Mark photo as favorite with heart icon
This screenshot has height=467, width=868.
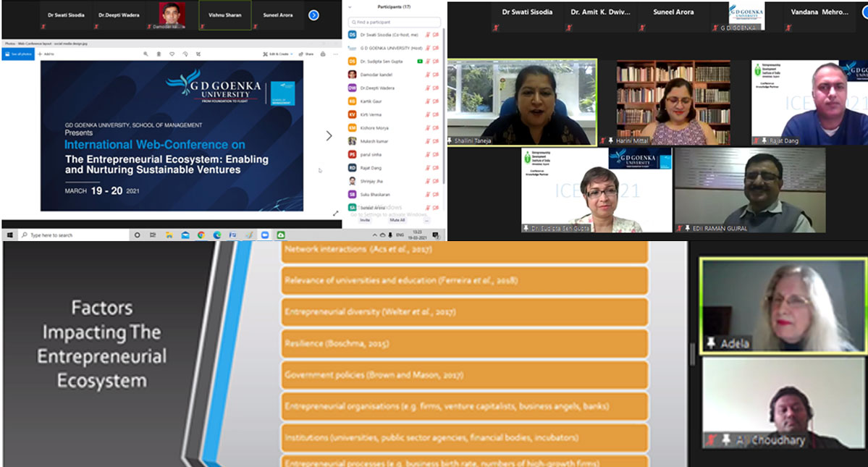pos(172,54)
